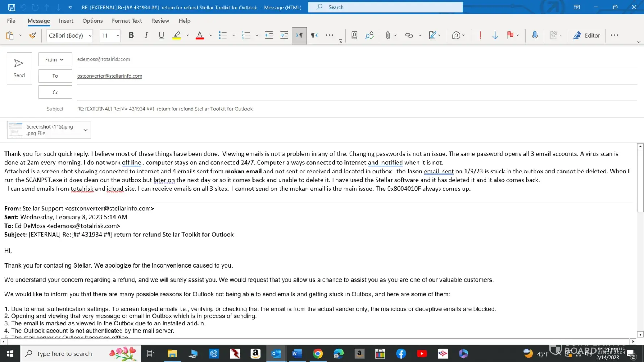Expand the font size dropdown
The image size is (644, 362).
[118, 36]
